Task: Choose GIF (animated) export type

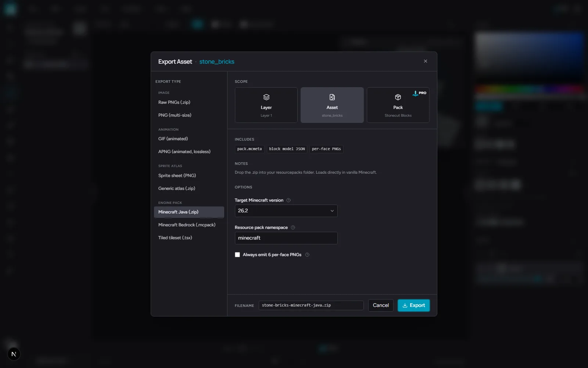Action: coord(189,139)
